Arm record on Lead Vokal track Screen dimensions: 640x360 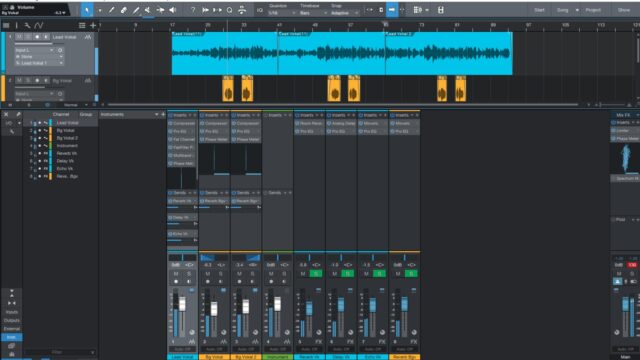coord(37,37)
